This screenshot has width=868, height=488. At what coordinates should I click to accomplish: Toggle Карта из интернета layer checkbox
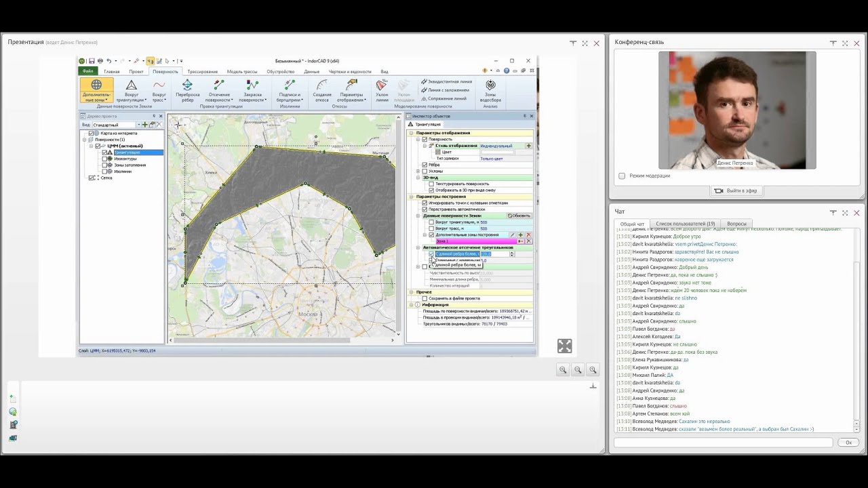point(92,133)
